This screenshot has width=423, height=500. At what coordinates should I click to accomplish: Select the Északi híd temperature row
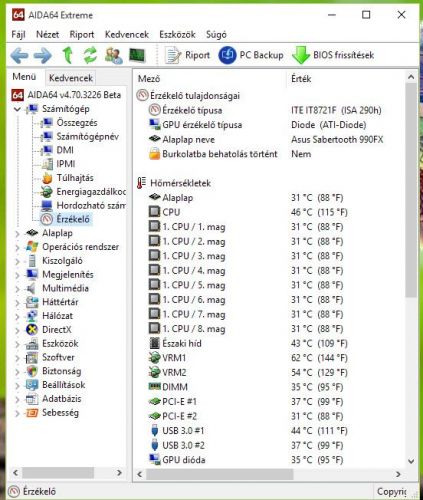point(248,343)
